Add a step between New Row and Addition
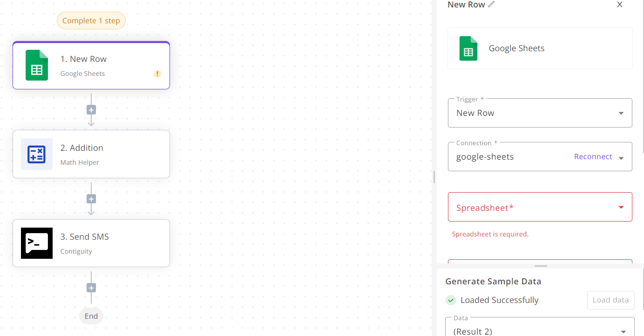Viewport: 644px width, 336px height. point(91,110)
